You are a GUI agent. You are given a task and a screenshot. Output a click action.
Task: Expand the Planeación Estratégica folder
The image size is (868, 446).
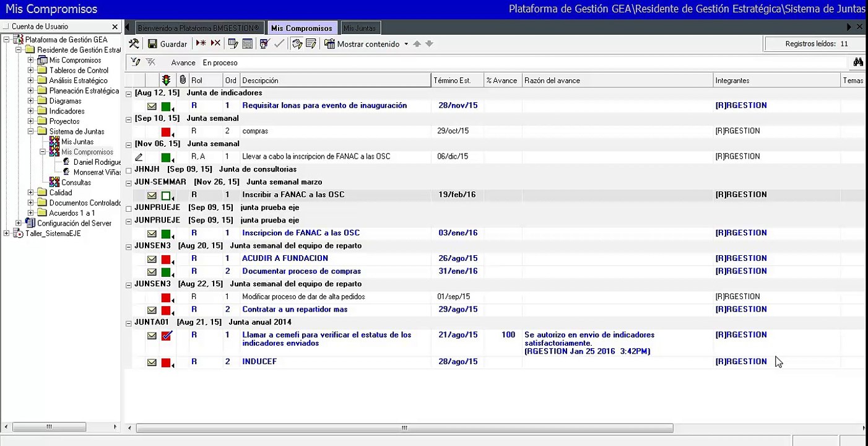pos(31,90)
